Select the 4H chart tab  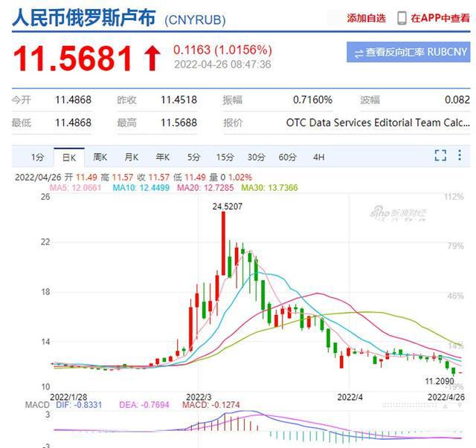(319, 157)
